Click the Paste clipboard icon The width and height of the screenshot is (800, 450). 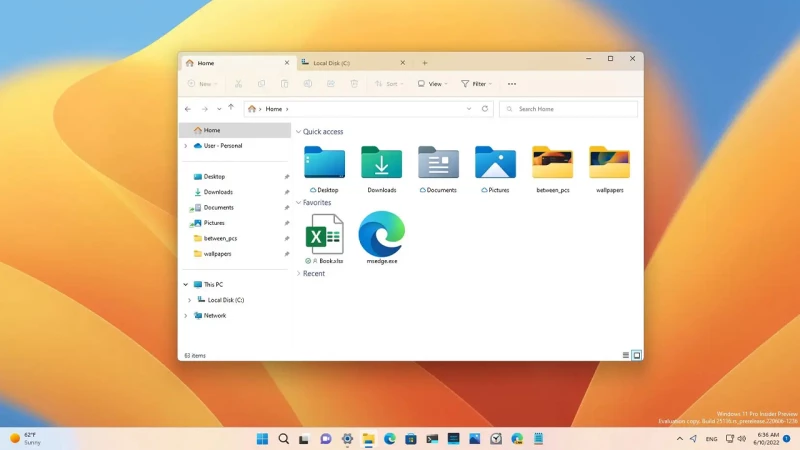284,84
